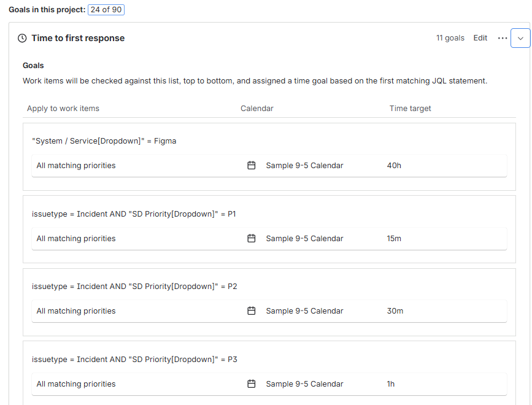This screenshot has height=405, width=532.
Task: Click the calendar icon in the P2 incident row
Action: tap(252, 310)
